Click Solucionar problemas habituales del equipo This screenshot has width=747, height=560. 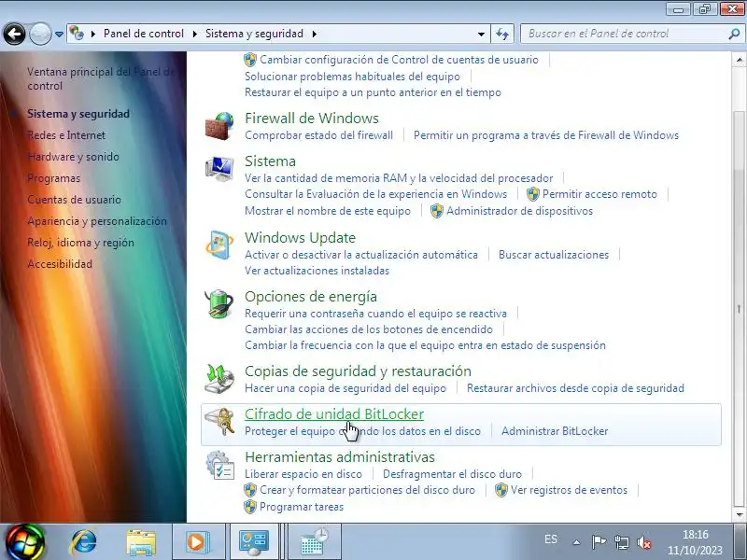(353, 77)
